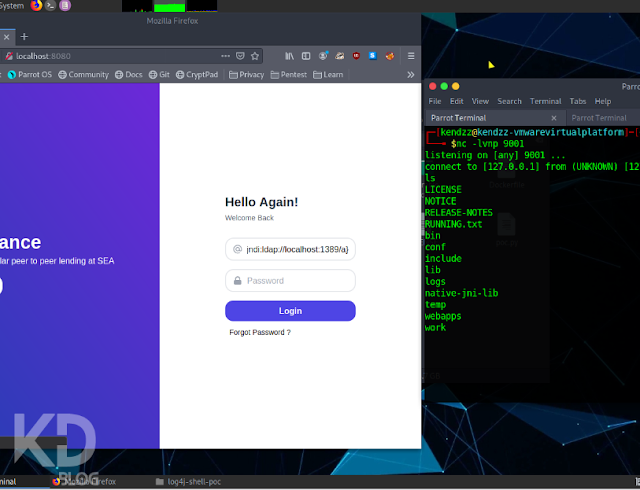Open the terminal Terminal menu
Image resolution: width=640 pixels, height=490 pixels.
(x=545, y=101)
